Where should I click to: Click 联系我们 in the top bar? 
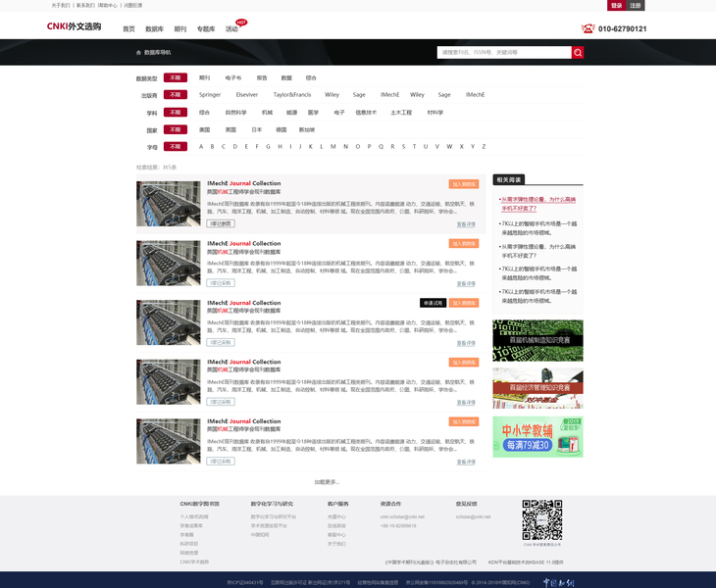[85, 6]
